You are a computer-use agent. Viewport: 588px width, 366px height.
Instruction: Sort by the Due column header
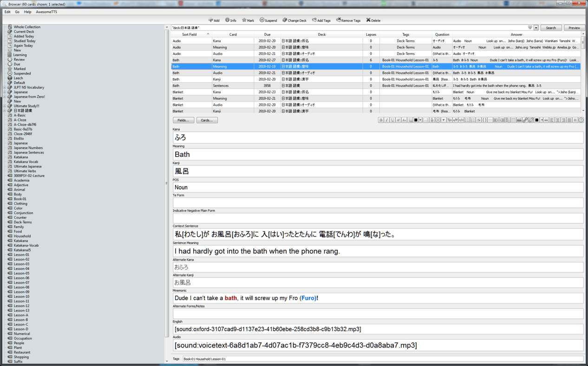tap(267, 34)
